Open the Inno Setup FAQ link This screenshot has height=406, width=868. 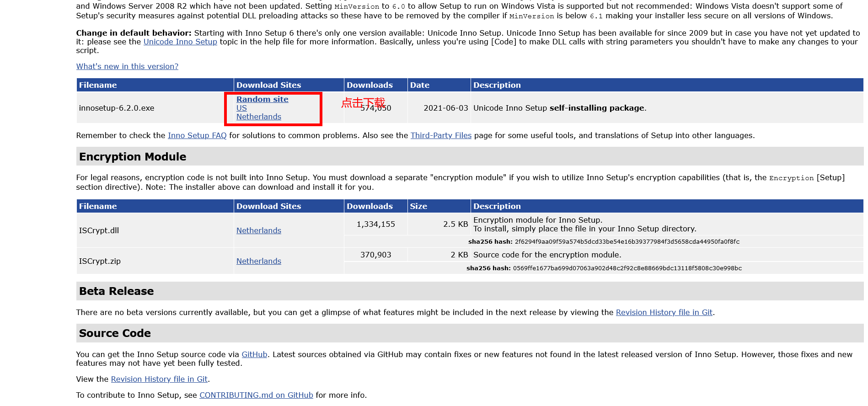pos(197,135)
